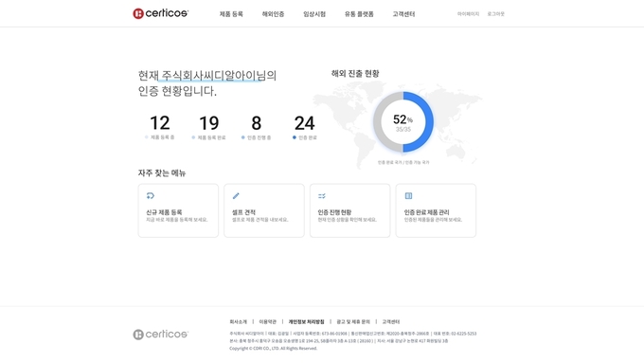Click the number 19 제품 등록 완료 count
This screenshot has width=644, height=363.
tap(209, 123)
